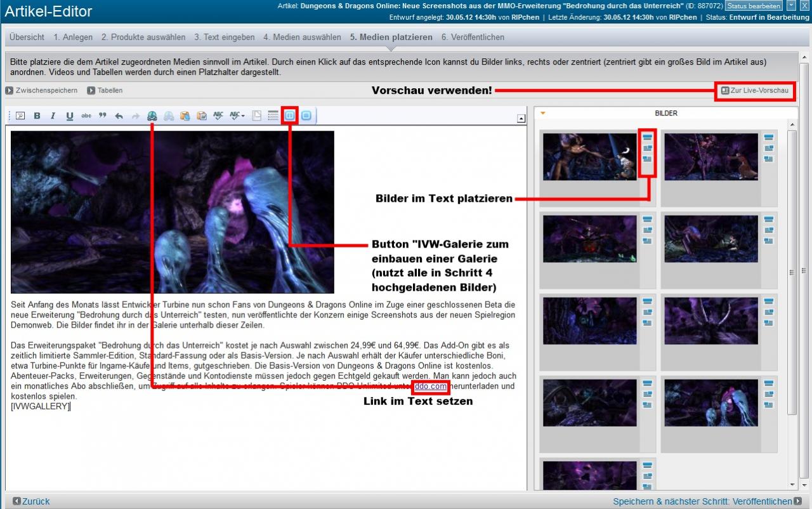Screen dimensions: 812x509
Task: Toggle italic formatting in editor toolbar
Action: 53,116
